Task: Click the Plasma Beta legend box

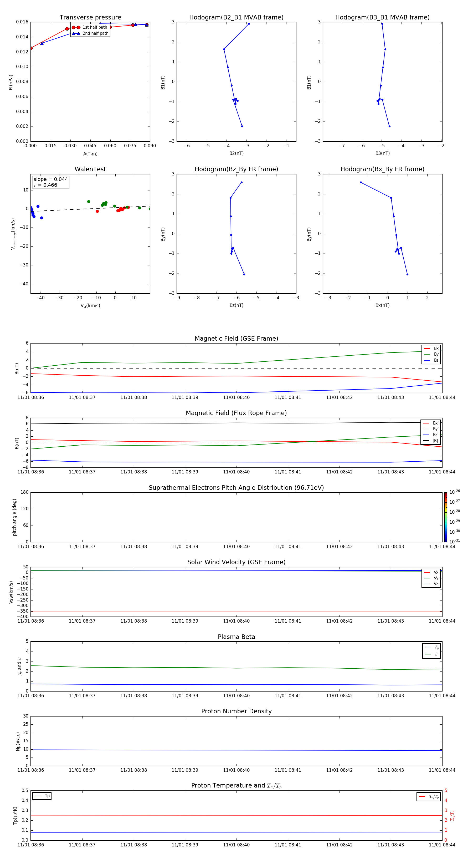Action: (431, 651)
